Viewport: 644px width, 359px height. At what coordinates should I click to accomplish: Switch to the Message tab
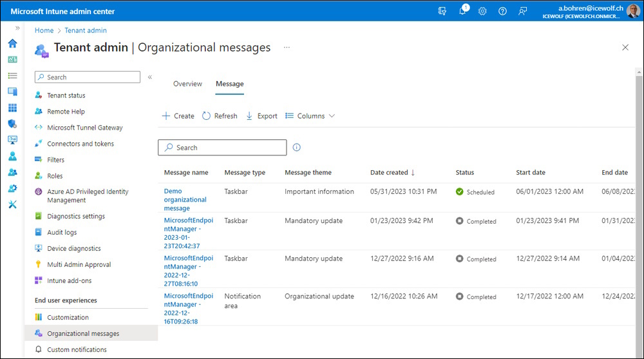[230, 84]
